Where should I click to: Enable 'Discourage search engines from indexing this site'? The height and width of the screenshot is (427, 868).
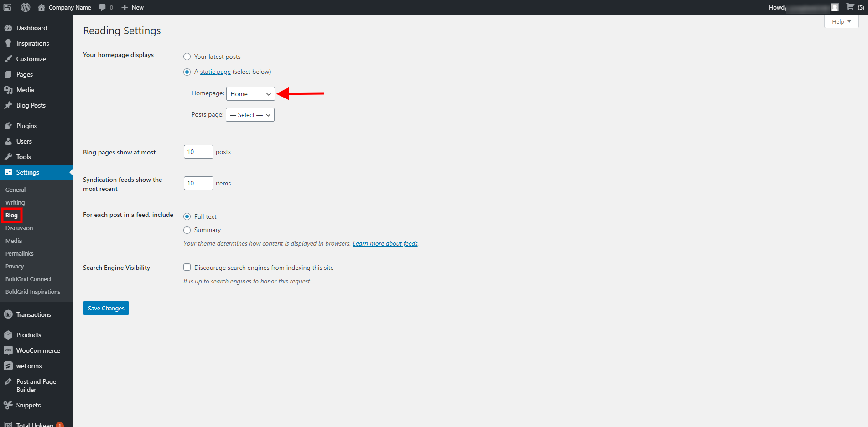pos(187,267)
